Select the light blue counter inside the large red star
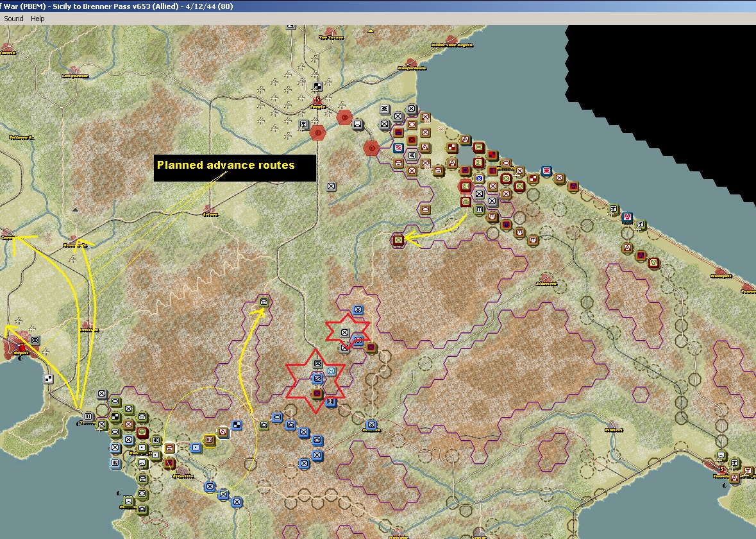The width and height of the screenshot is (756, 539). point(331,371)
